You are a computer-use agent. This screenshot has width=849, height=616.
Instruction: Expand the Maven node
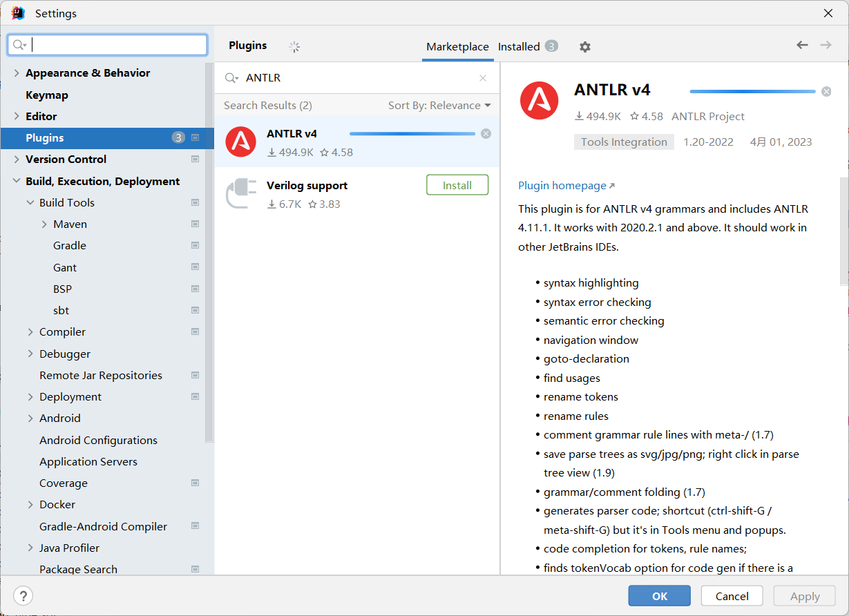coord(44,224)
